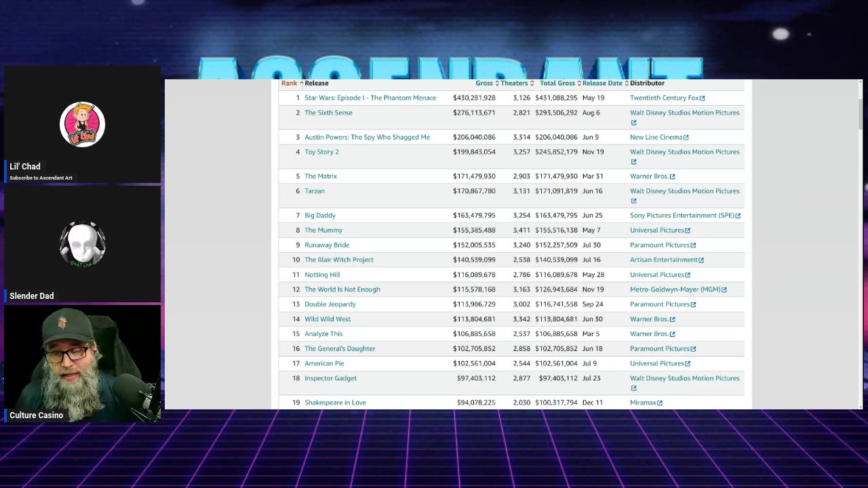This screenshot has height=488, width=868.
Task: Click the external link icon after Metro-Goldwyn-Mayer (MGM)
Action: pos(724,290)
